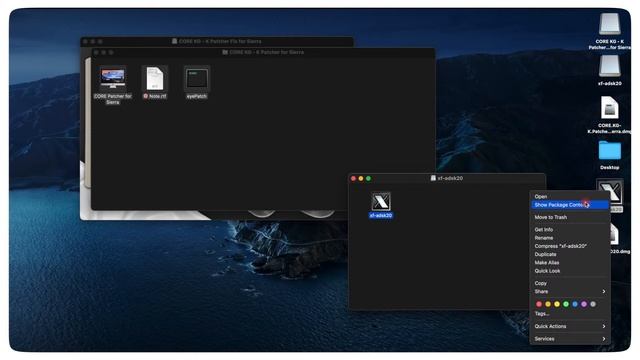Close the xf-adsk20 Finder window
Screen dimensions: 640x360
[x=353, y=178]
